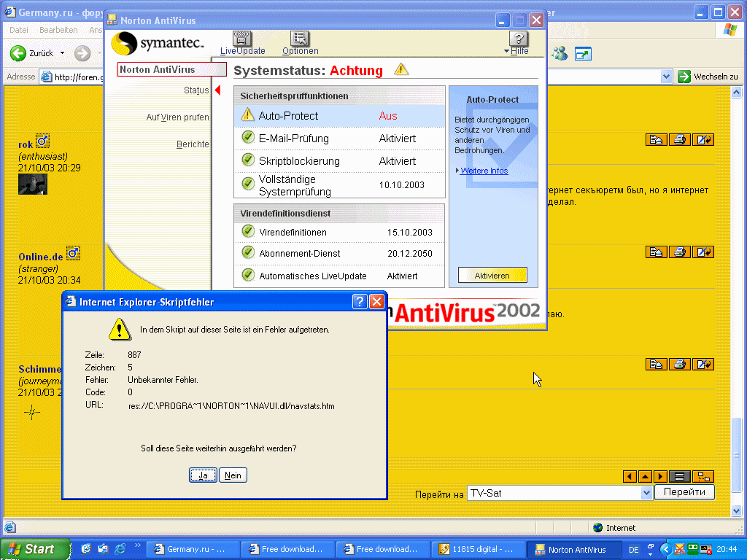Click Nein in the script error dialog
747x560 pixels.
pyautogui.click(x=233, y=475)
